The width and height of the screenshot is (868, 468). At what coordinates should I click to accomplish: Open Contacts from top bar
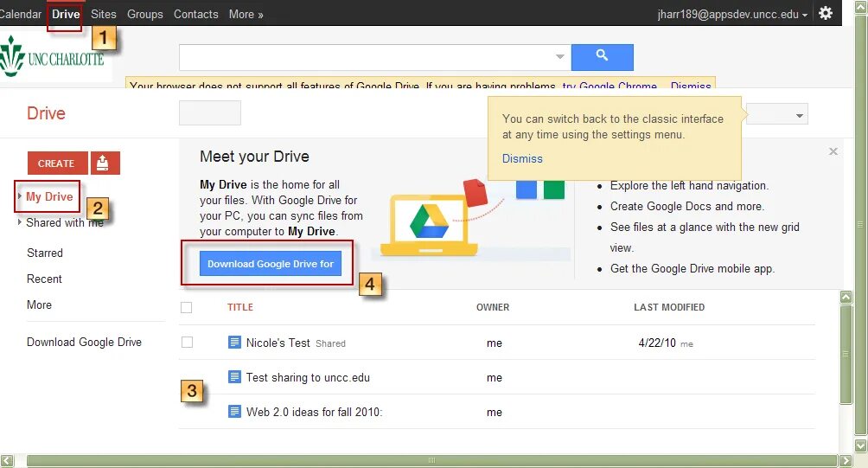pyautogui.click(x=196, y=14)
